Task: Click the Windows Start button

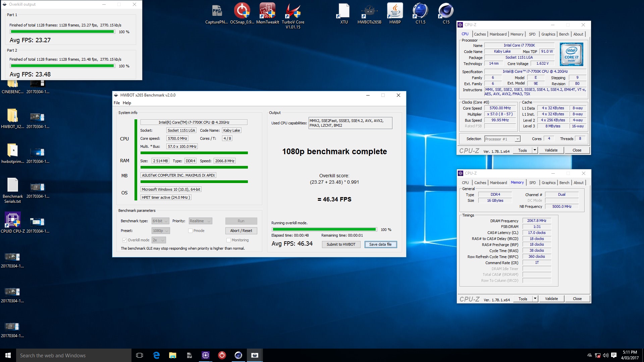Action: click(8, 355)
